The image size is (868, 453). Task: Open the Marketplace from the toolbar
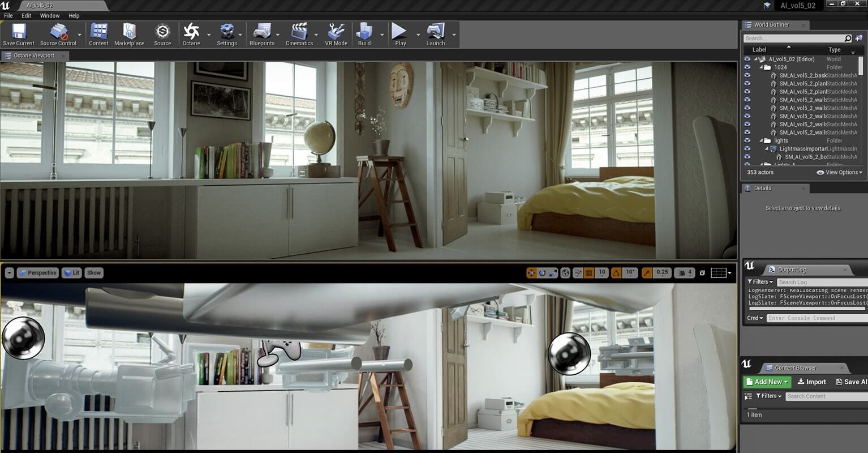pos(129,34)
